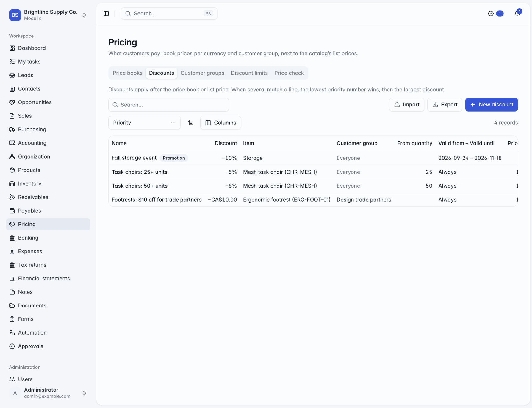This screenshot has width=532, height=408.
Task: Click the Discount column header
Action: pyautogui.click(x=226, y=143)
